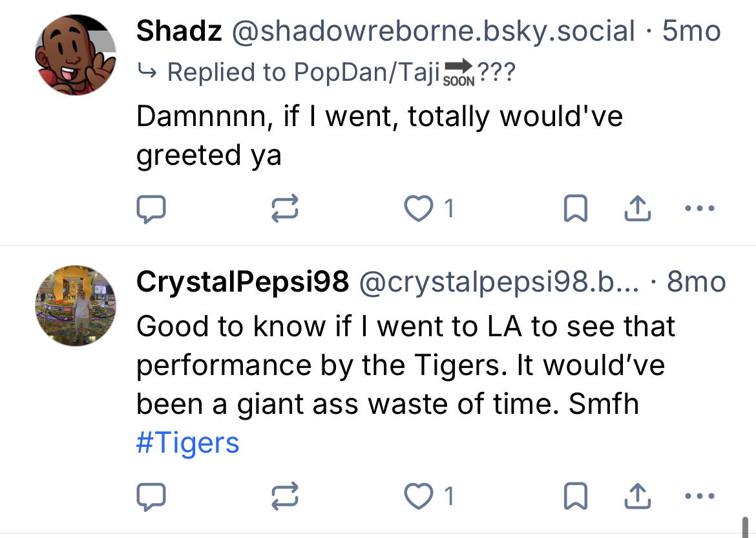Share Shadz's post
This screenshot has height=538, width=756.
pos(638,209)
